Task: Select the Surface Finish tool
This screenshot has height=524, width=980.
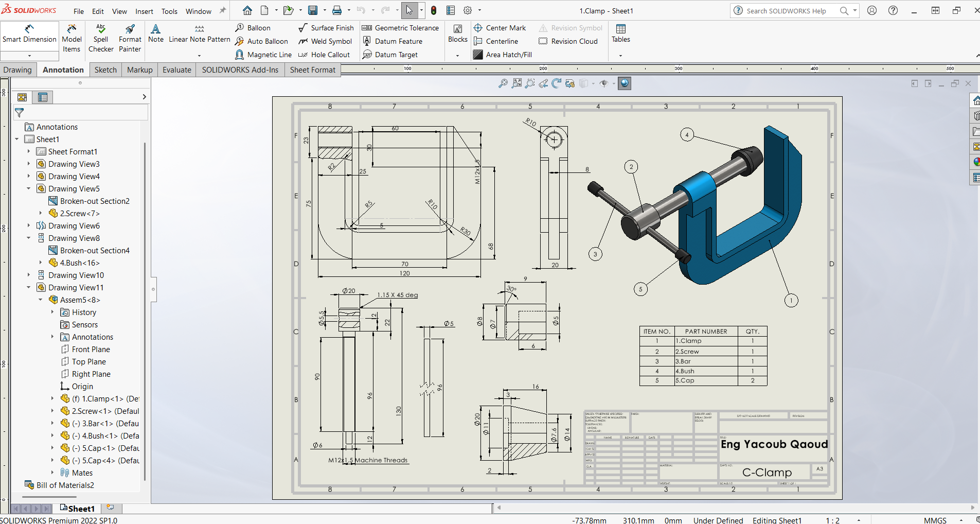Action: pyautogui.click(x=326, y=28)
